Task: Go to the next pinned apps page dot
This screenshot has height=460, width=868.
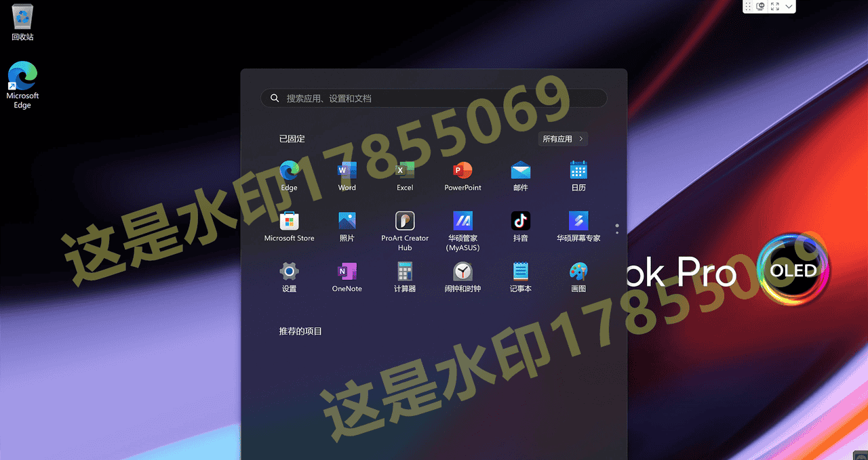Action: click(x=617, y=232)
